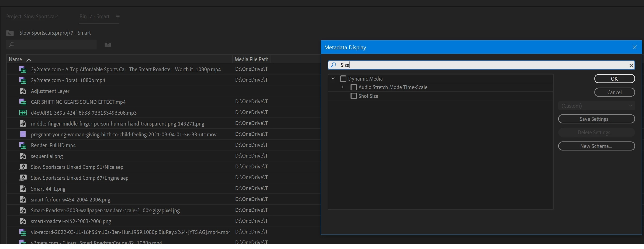Enable the Shot Size checkbox

coord(354,96)
